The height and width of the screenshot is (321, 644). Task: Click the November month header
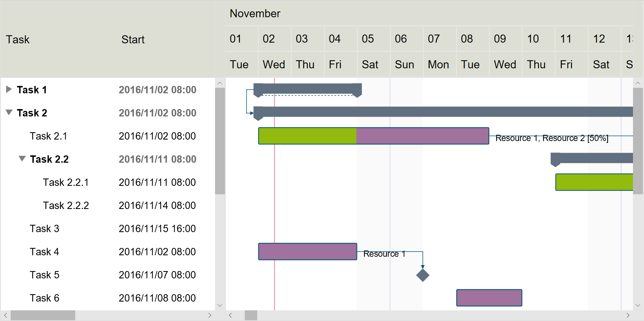(255, 13)
